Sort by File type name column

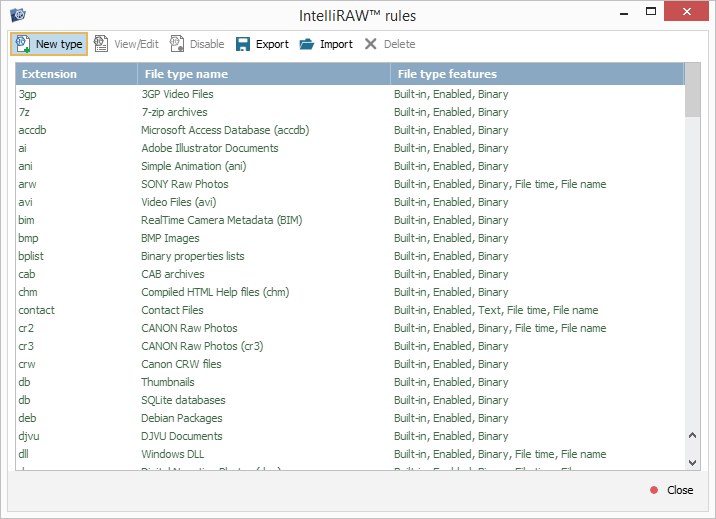coord(264,74)
